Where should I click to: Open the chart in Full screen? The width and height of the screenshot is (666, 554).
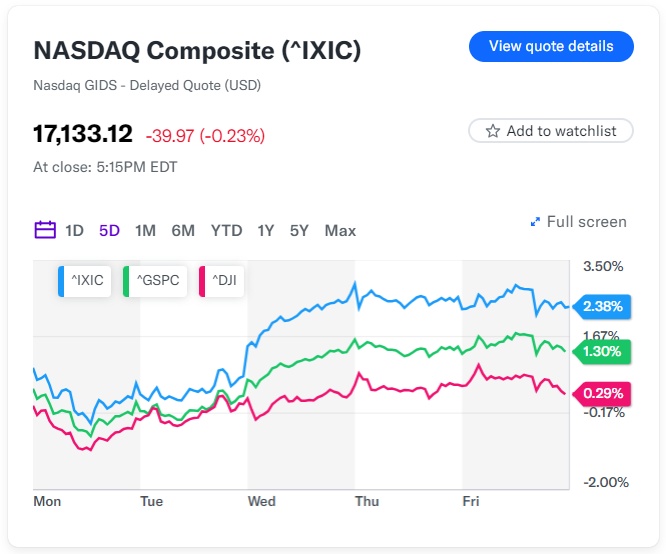586,222
